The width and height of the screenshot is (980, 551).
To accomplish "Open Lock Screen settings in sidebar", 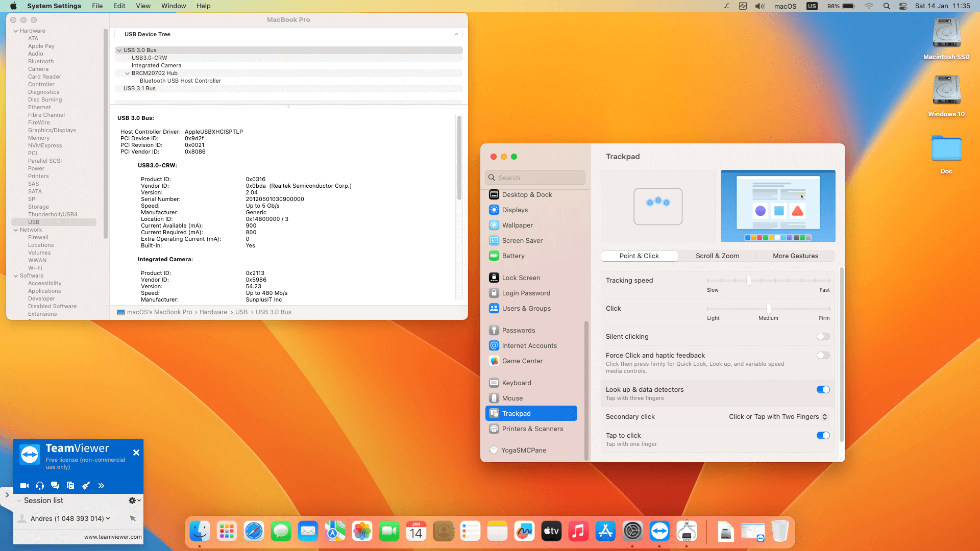I will [x=521, y=278].
